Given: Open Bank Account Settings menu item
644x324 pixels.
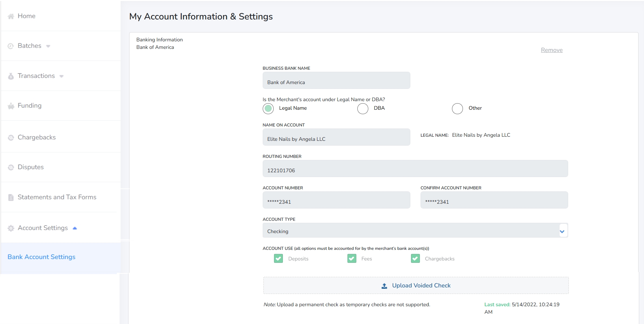Looking at the screenshot, I should 41,257.
